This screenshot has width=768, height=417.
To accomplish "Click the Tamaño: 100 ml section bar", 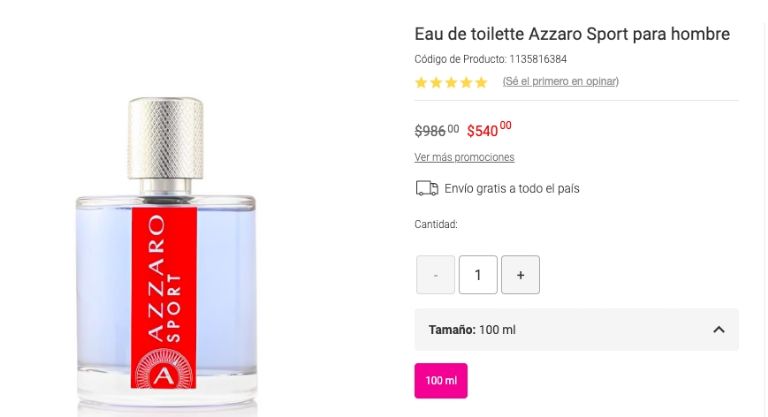I will pos(576,329).
